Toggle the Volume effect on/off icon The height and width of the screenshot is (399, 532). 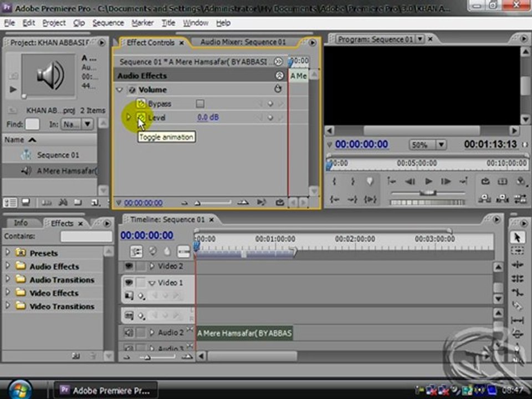pos(132,90)
